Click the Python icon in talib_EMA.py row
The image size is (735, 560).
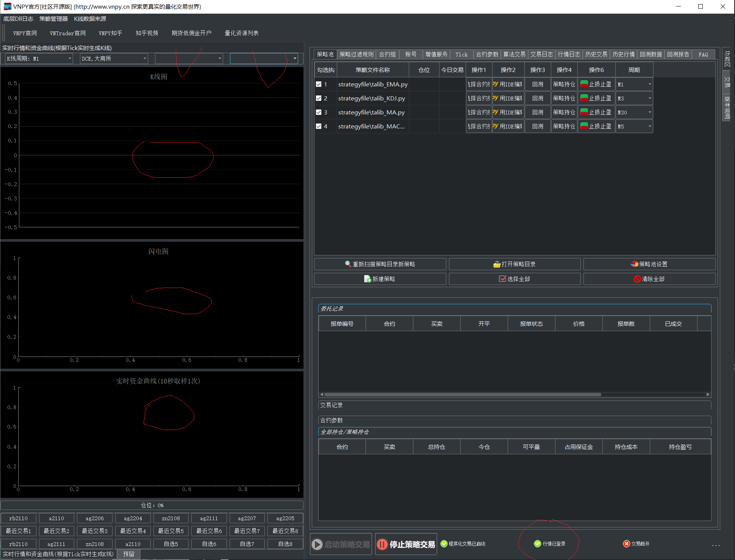point(496,84)
